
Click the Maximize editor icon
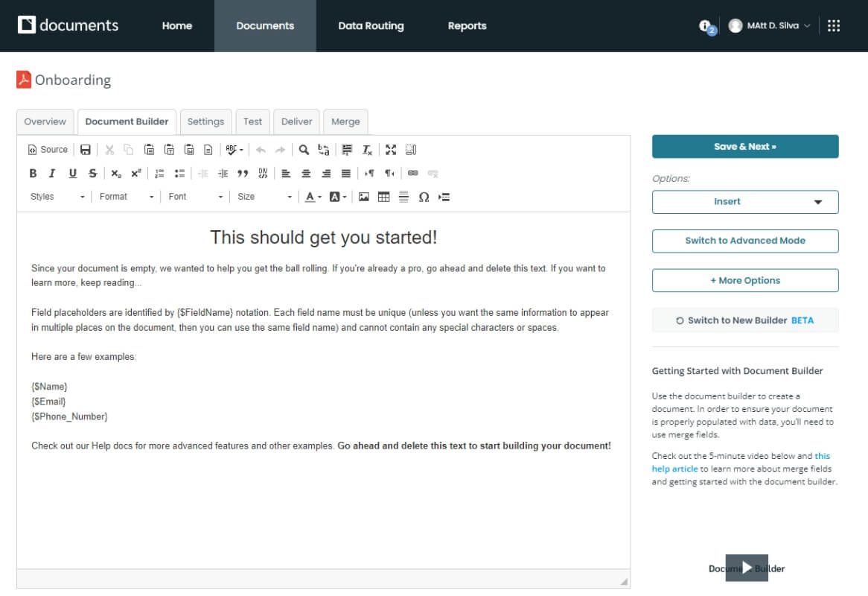click(391, 149)
